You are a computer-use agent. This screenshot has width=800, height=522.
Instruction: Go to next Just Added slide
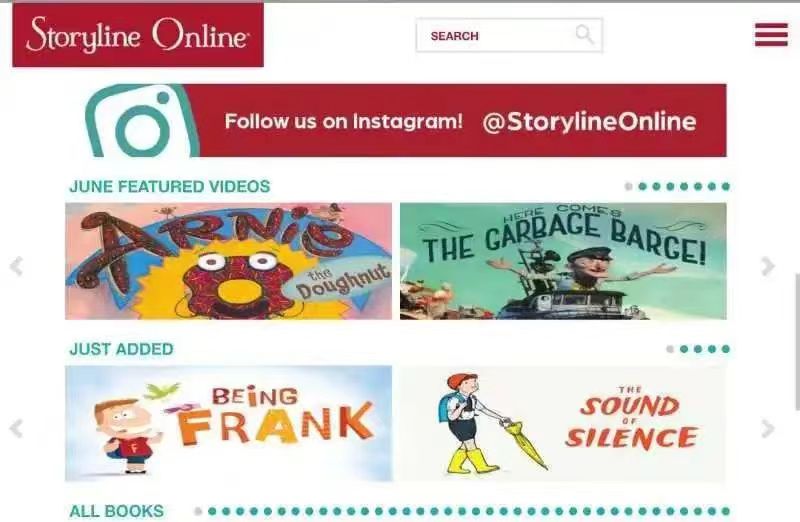pyautogui.click(x=768, y=429)
